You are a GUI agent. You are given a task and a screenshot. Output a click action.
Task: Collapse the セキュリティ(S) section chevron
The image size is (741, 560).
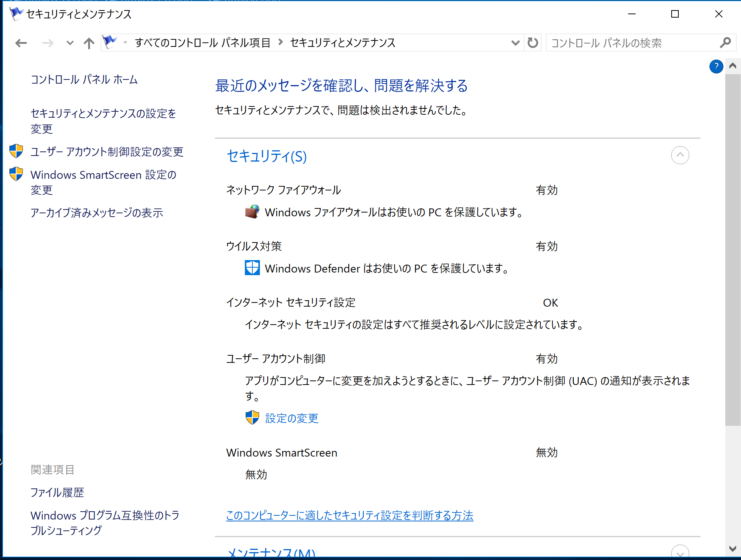click(680, 155)
